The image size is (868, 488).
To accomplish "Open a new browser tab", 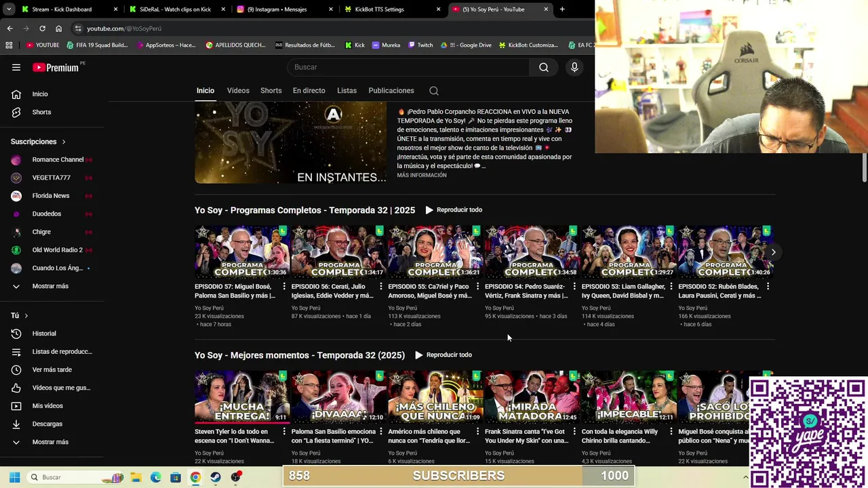I will point(562,9).
